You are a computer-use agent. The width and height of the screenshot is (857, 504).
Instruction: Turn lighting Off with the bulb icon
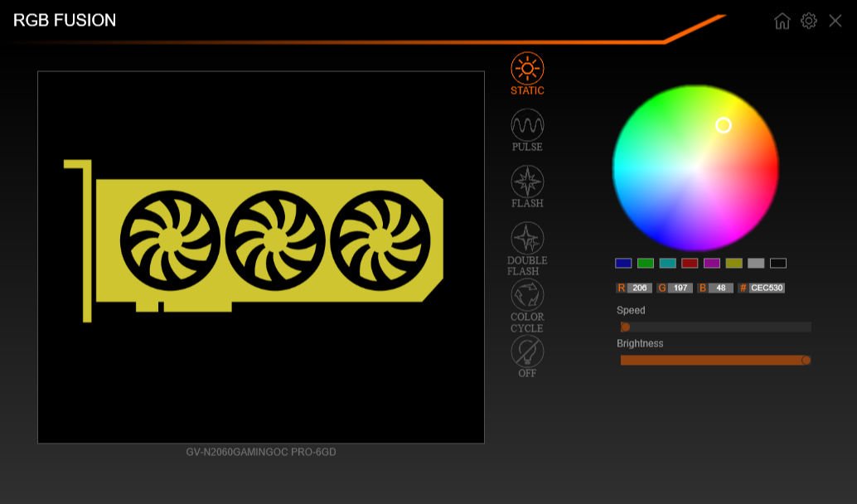pyautogui.click(x=527, y=351)
